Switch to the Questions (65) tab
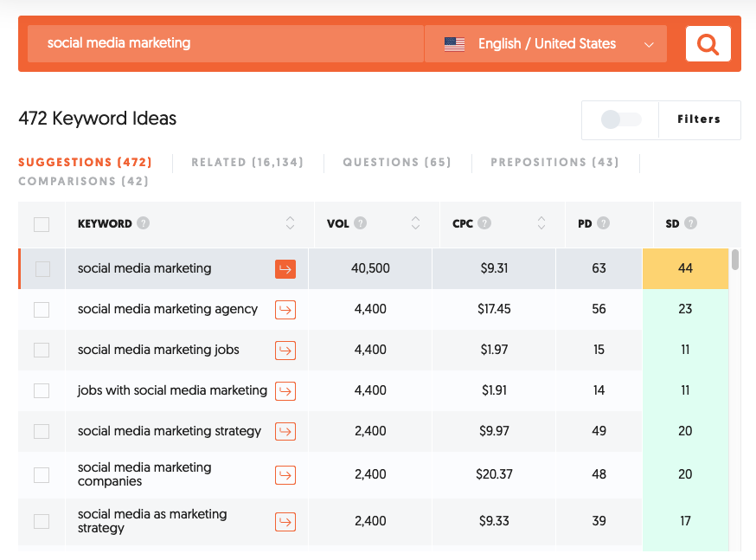The image size is (756, 560). (397, 162)
